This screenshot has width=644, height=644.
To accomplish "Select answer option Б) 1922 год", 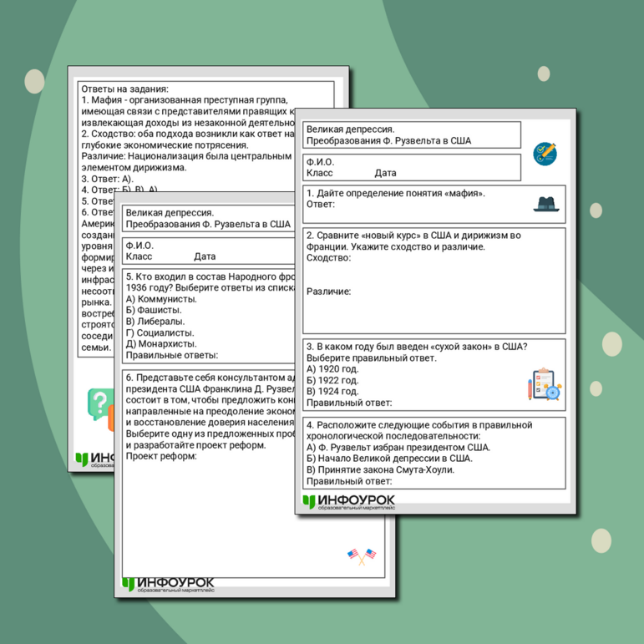I will pyautogui.click(x=332, y=380).
